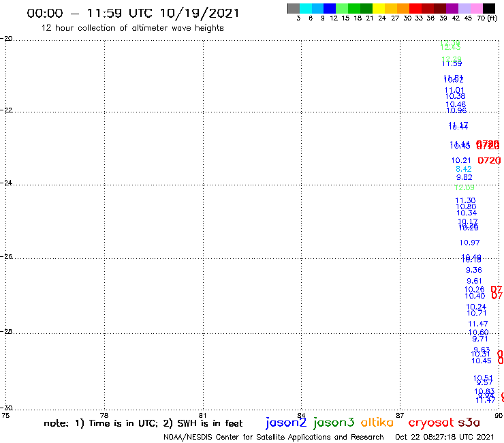504x443 pixels.
Task: Click the wave height value 10.40
Action: point(475,296)
